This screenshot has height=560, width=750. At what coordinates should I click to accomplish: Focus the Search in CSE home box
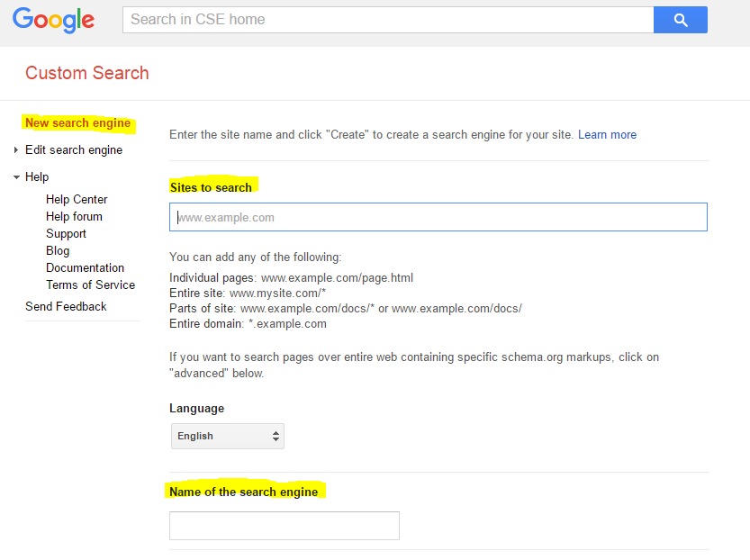388,20
